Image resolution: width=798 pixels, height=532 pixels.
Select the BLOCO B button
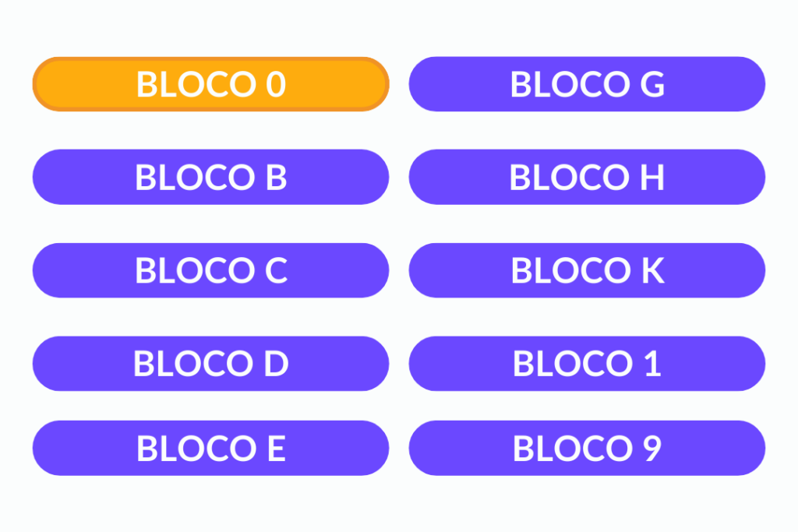pos(210,177)
